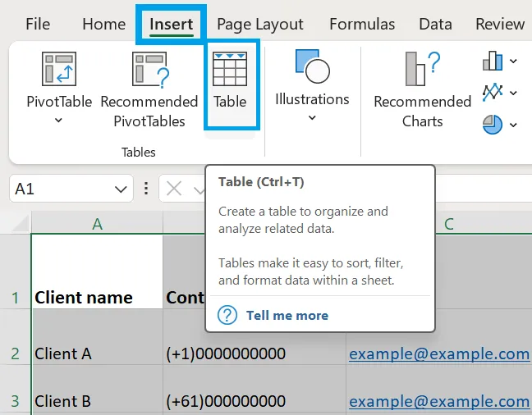532x415 pixels.
Task: Insert a pie or doughnut chart
Action: [x=493, y=125]
